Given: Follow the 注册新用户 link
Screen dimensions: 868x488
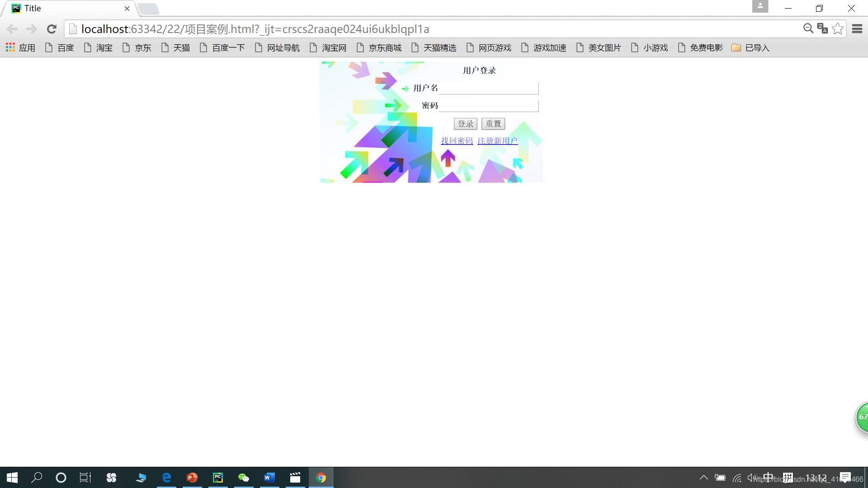Looking at the screenshot, I should (x=497, y=141).
